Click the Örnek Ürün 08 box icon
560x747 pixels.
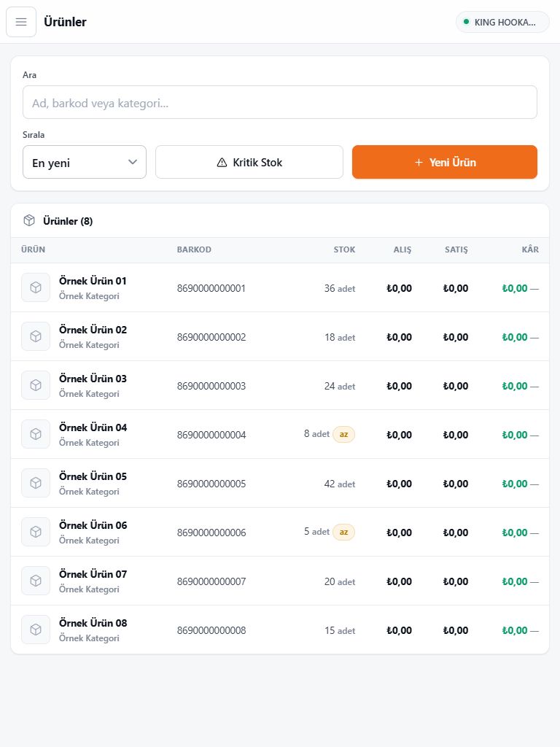(x=36, y=630)
